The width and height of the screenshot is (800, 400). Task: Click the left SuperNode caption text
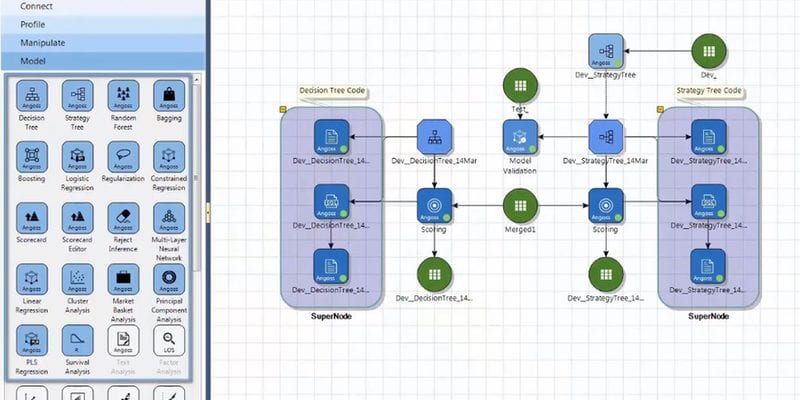(x=331, y=316)
